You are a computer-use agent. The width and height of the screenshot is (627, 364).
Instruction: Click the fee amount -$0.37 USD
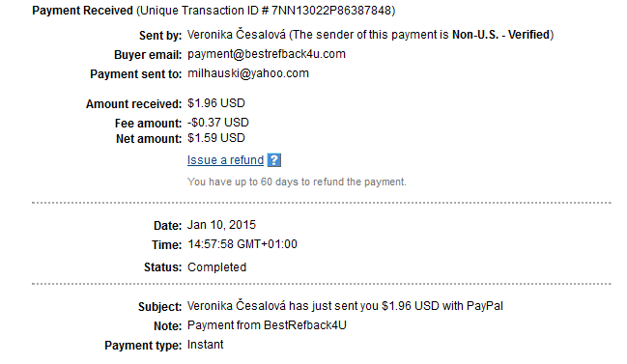[x=218, y=123]
